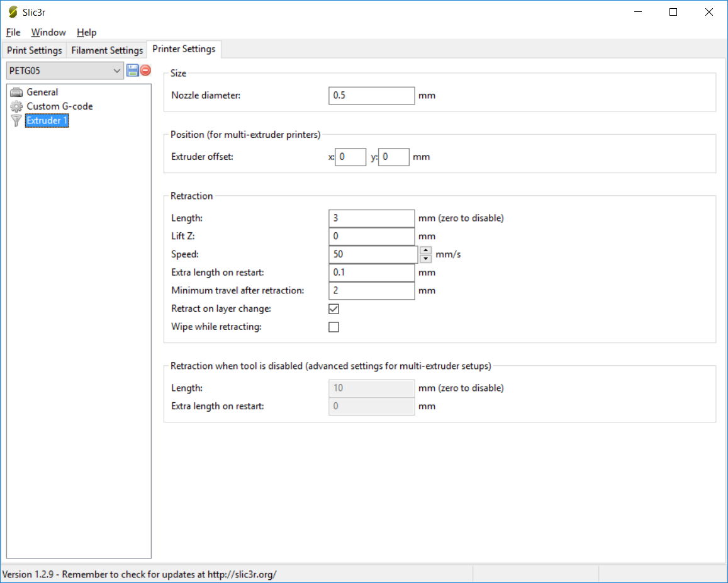Click the Extruder offset x field

click(x=350, y=157)
